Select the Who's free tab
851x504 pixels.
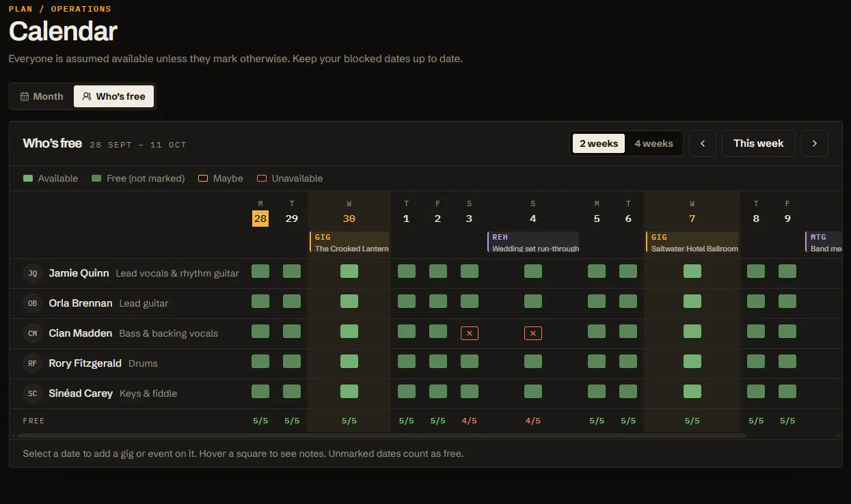(114, 96)
